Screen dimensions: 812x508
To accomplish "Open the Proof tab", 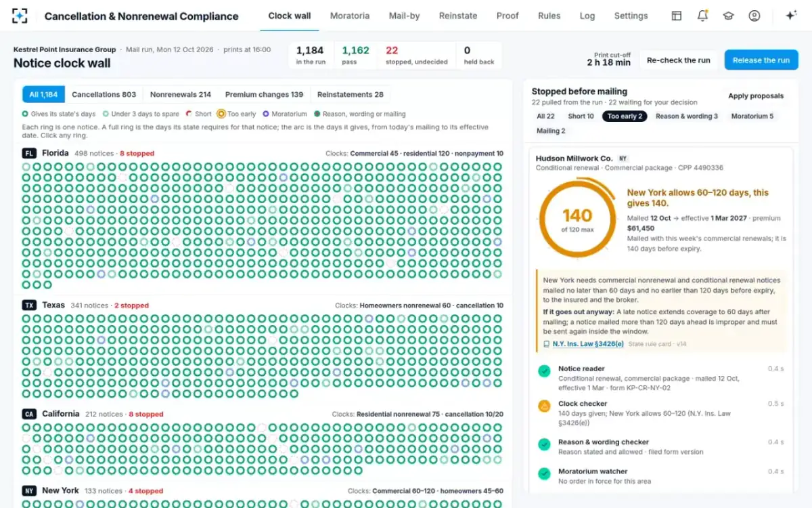I will pos(507,16).
